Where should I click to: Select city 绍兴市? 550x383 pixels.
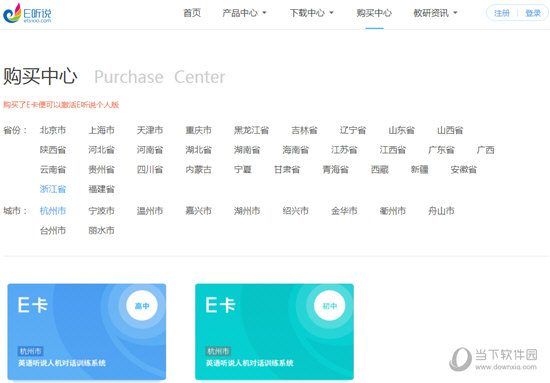[296, 211]
